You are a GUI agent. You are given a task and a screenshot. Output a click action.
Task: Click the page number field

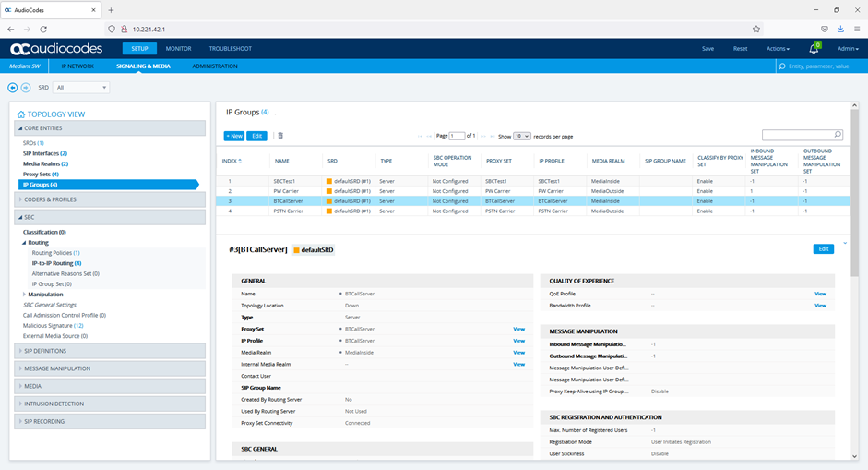(457, 136)
